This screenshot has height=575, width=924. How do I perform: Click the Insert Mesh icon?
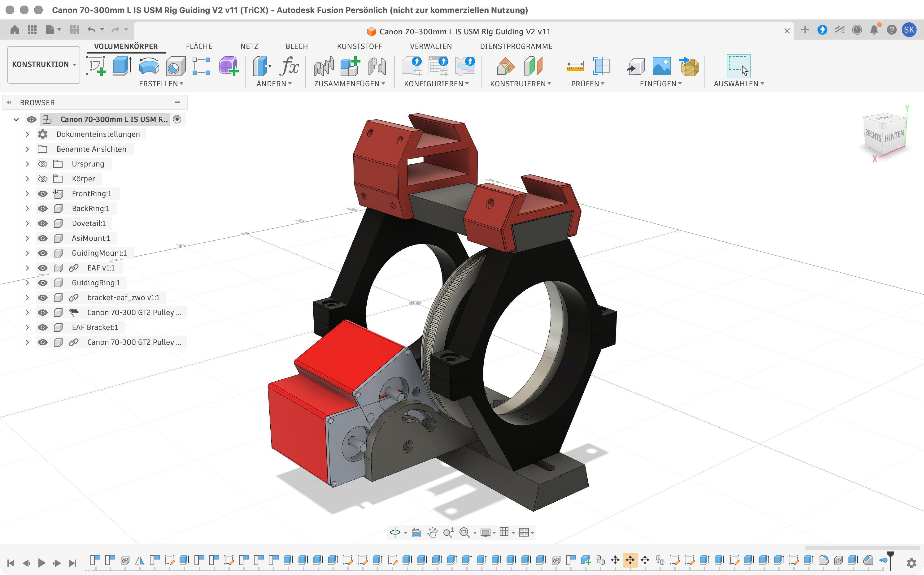689,66
